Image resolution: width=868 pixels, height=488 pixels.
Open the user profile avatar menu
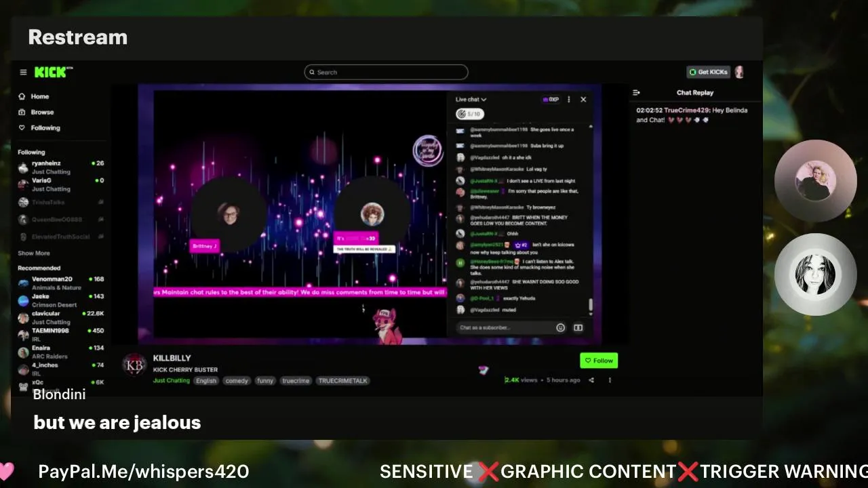tap(739, 72)
